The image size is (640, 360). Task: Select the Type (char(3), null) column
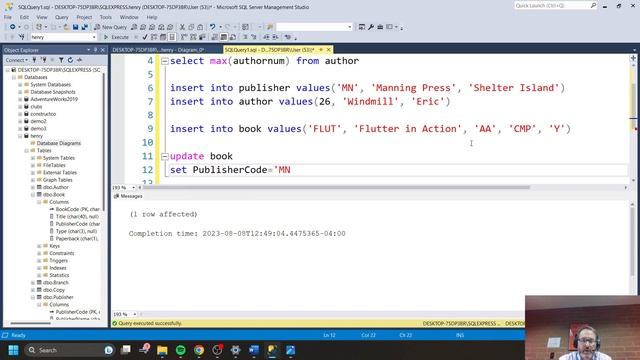point(76,231)
